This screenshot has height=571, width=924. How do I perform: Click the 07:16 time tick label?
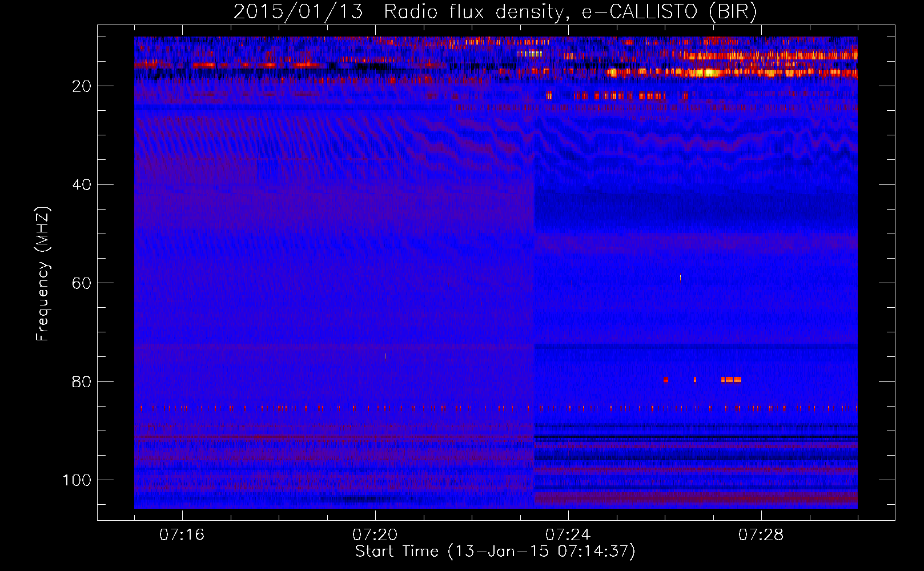click(x=182, y=535)
